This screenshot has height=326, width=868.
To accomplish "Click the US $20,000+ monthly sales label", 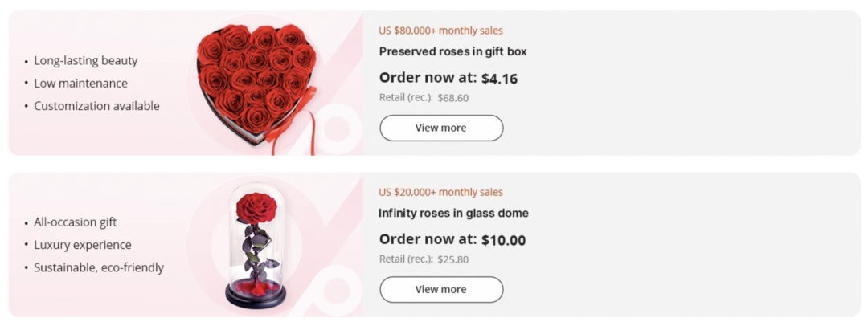I will [x=440, y=193].
